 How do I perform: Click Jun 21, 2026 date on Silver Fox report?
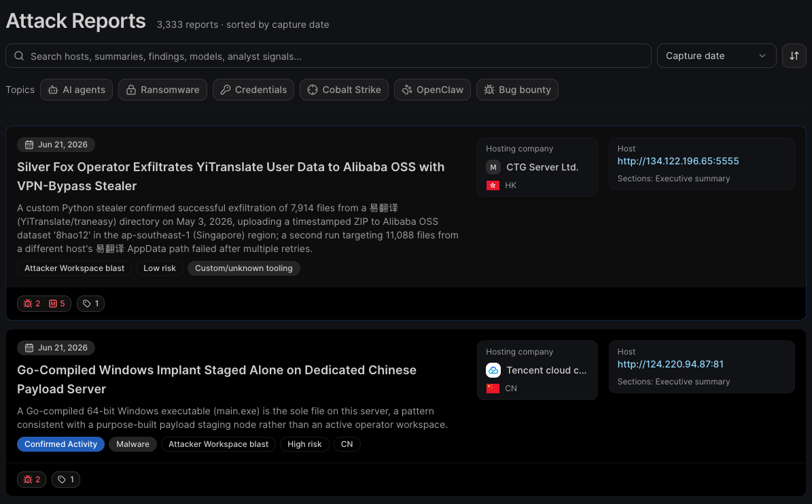(56, 145)
